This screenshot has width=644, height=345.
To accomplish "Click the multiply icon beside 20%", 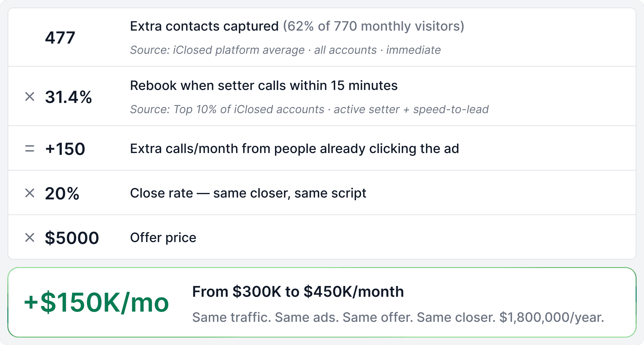I will [30, 193].
